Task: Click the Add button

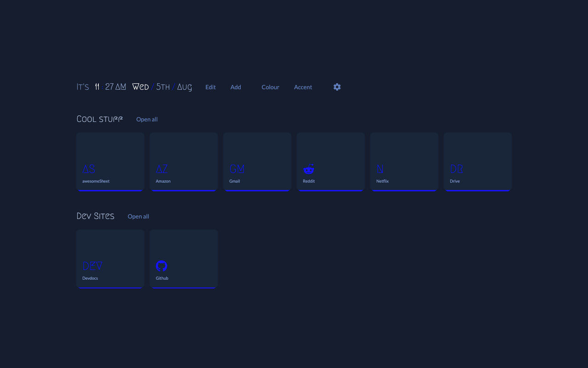Action: click(236, 86)
